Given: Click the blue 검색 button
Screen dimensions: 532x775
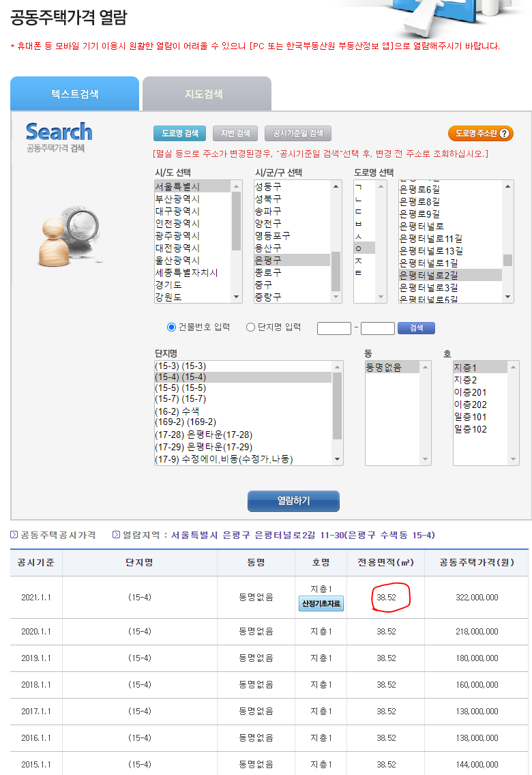Looking at the screenshot, I should click(x=417, y=328).
